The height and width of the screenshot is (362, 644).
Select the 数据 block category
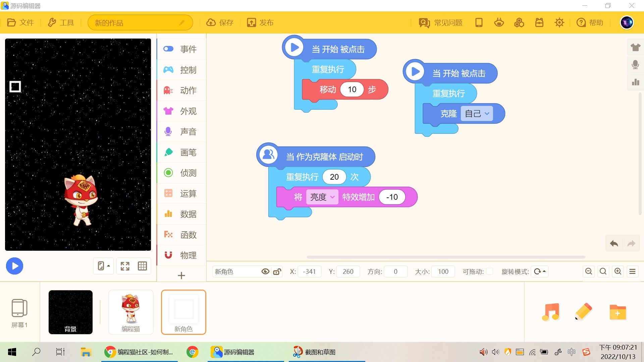[x=181, y=214]
